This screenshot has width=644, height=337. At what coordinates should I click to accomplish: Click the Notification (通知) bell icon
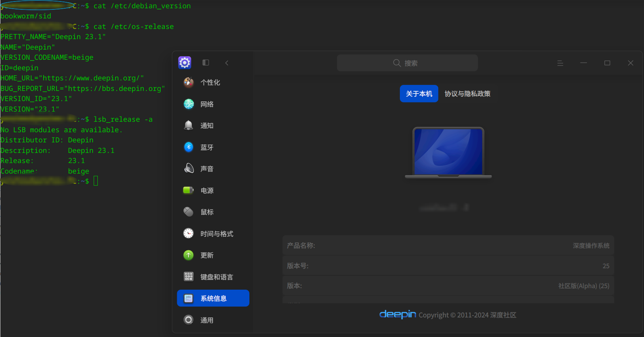(188, 125)
